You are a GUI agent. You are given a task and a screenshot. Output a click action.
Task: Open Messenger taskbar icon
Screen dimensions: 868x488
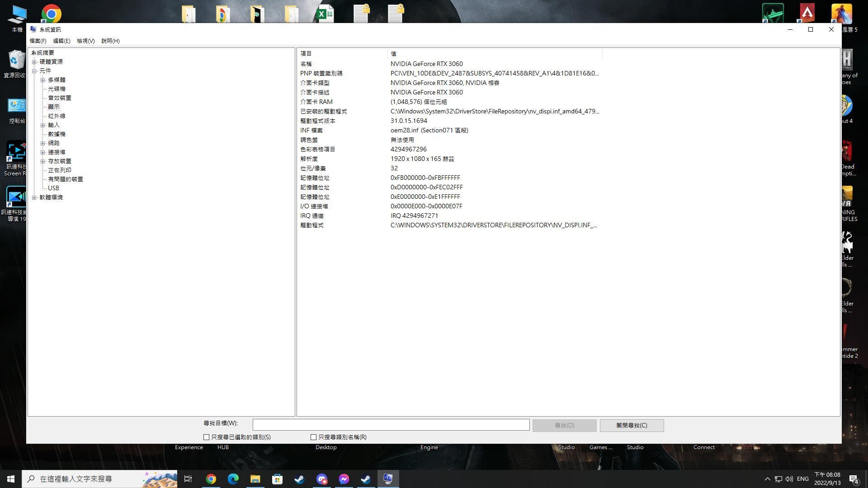344,479
